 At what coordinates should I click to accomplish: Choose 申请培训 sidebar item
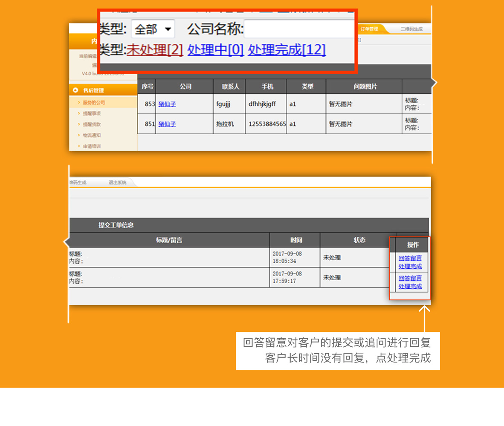point(92,146)
